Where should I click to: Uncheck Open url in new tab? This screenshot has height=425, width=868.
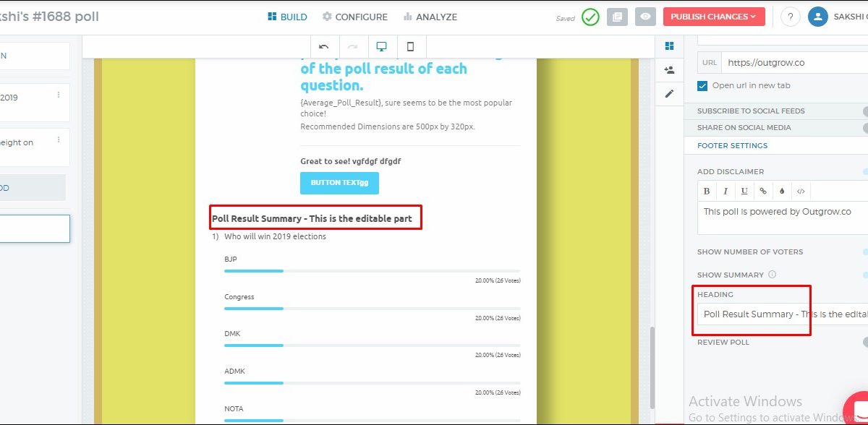702,86
